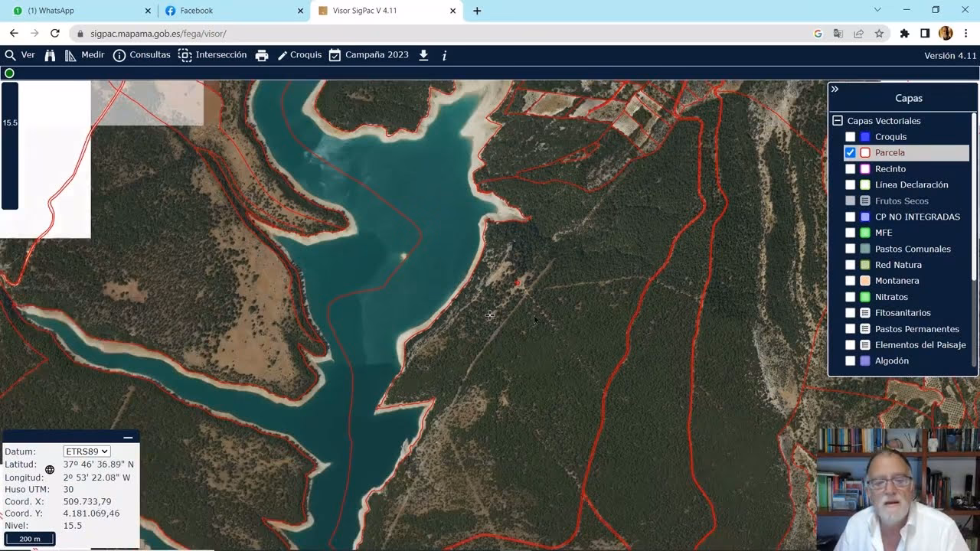Open the Croquis drawing tool
The height and width of the screenshot is (551, 980).
coord(299,55)
